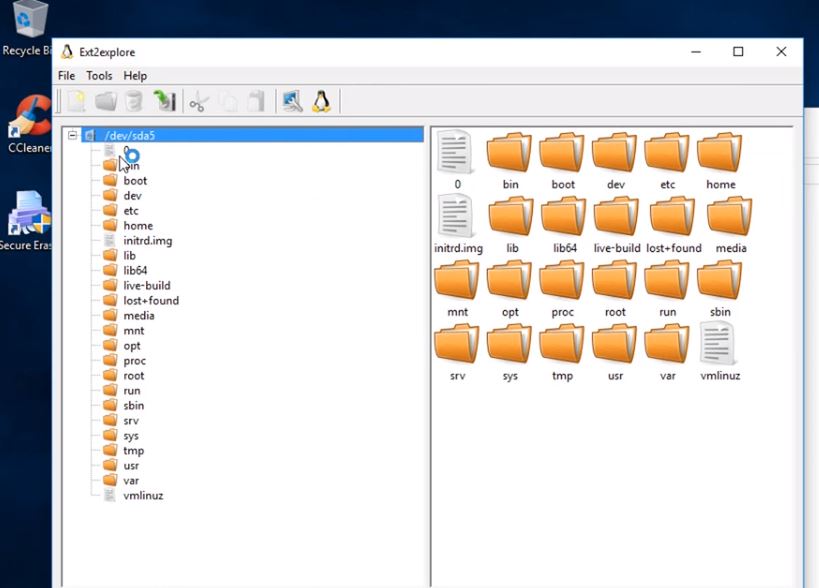Click the home folder icon in the right pane
The image size is (819, 588).
coord(719,152)
